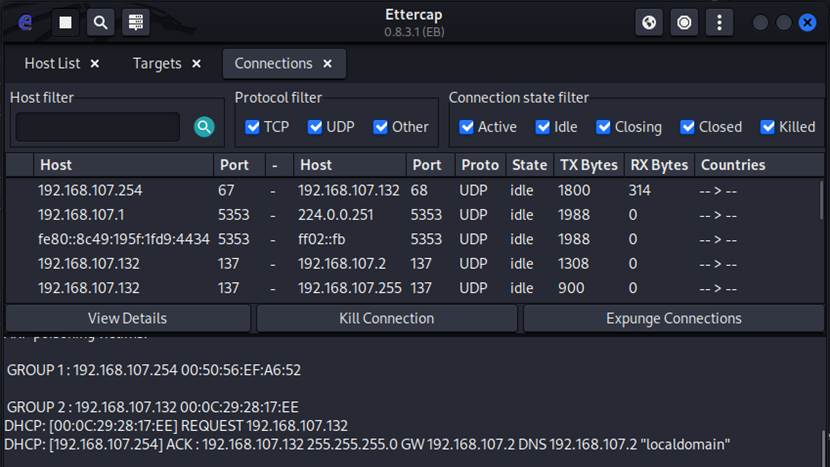Image resolution: width=830 pixels, height=467 pixels.
Task: Toggle the Closing state filter
Action: (x=603, y=127)
